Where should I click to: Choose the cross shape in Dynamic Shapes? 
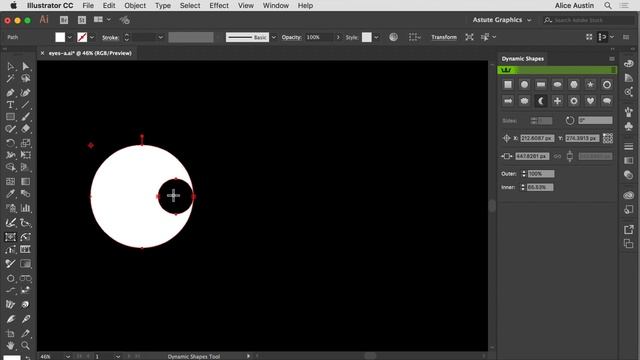click(557, 101)
